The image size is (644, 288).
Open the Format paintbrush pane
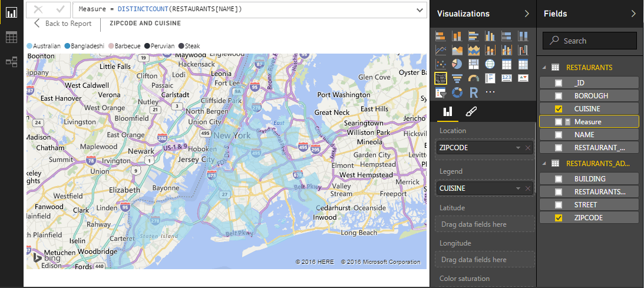pos(471,111)
